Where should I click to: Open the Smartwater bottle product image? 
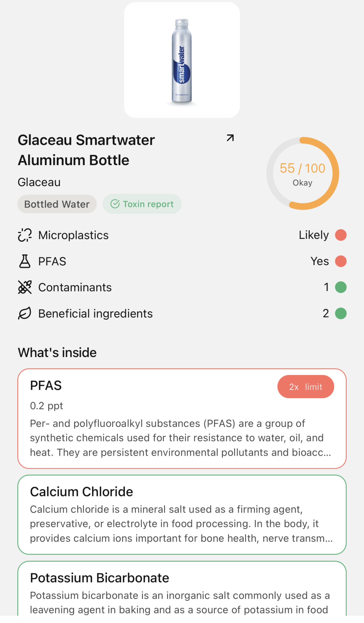point(182,60)
